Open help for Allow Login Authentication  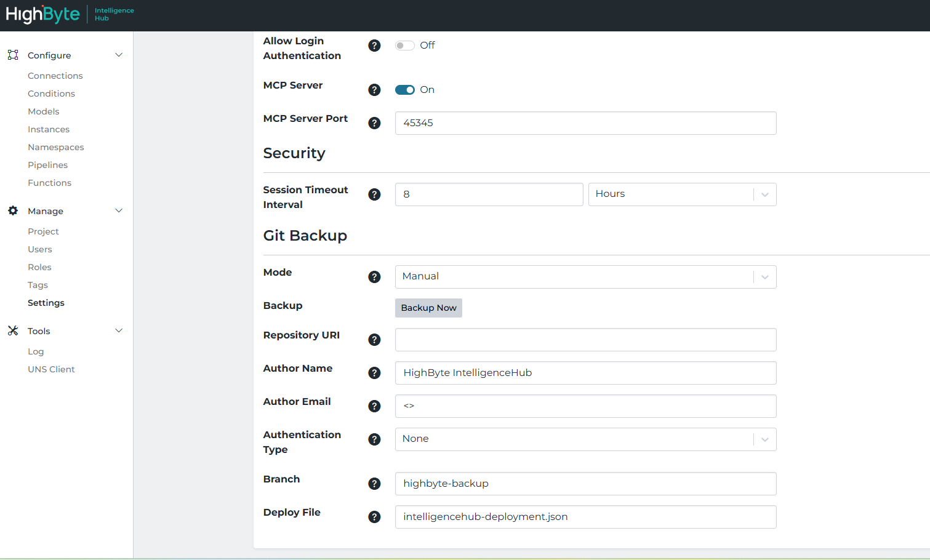(374, 46)
